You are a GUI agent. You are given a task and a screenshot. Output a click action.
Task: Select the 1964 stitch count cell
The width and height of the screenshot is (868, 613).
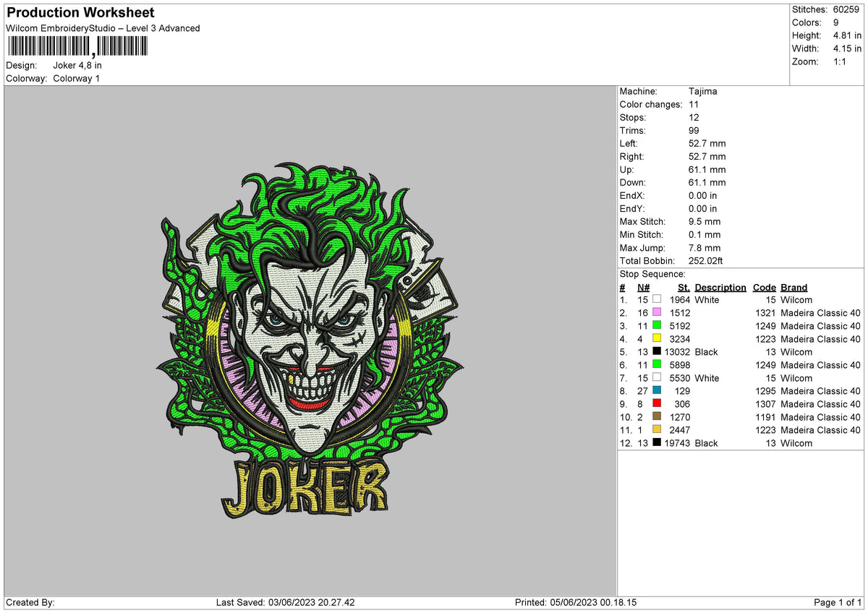(x=680, y=300)
